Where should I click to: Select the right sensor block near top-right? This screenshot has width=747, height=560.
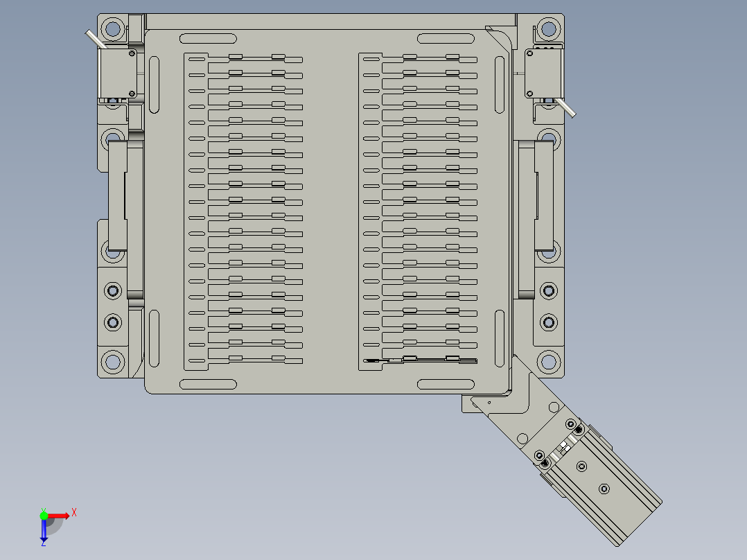(544, 73)
